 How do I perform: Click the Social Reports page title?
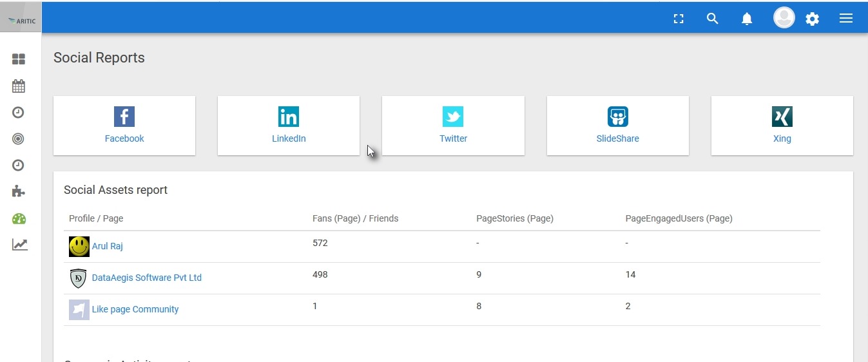click(99, 58)
